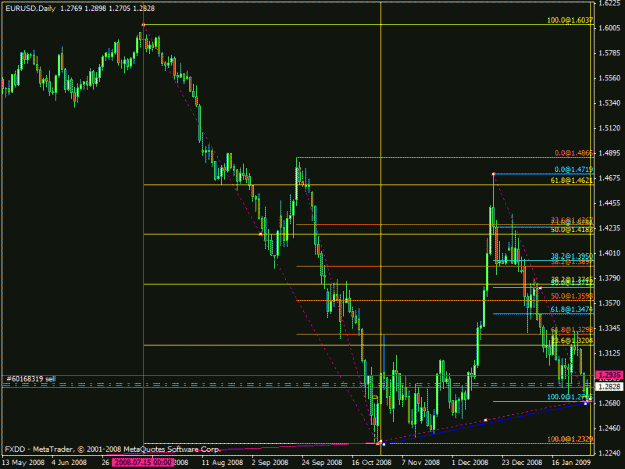Click the 23 Dec 2008 date label

click(521, 463)
